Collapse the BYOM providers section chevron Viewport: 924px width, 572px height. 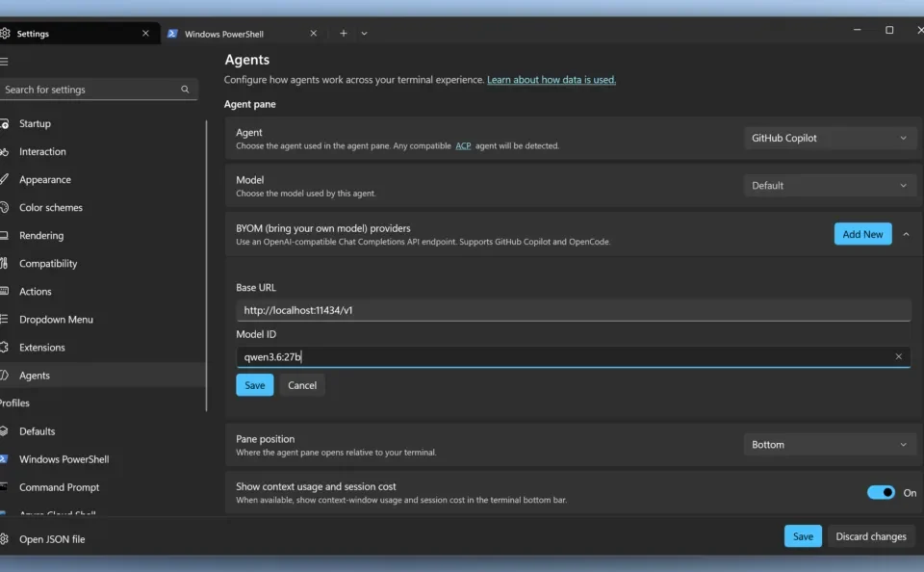(907, 234)
